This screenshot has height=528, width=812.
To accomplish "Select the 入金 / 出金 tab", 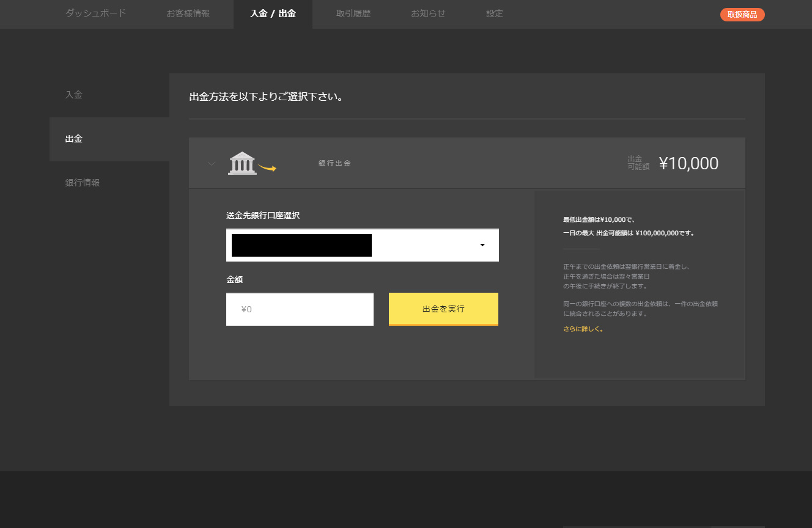I will coord(273,13).
